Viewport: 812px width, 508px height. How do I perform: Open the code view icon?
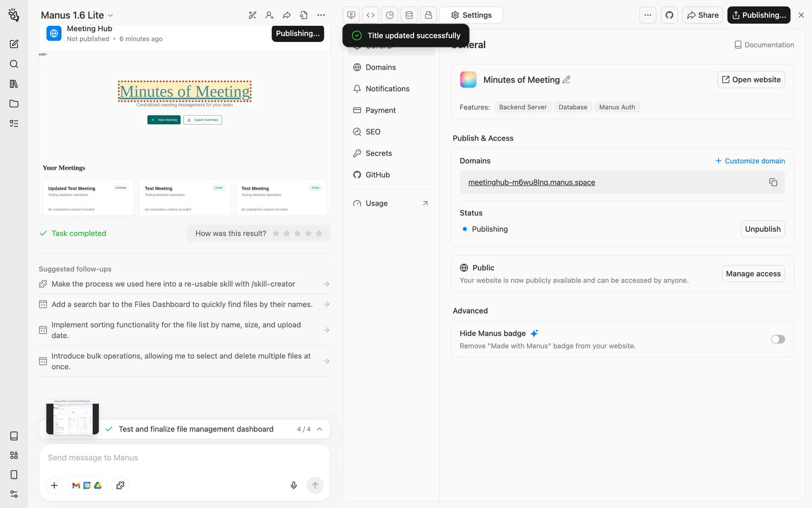[x=370, y=15]
